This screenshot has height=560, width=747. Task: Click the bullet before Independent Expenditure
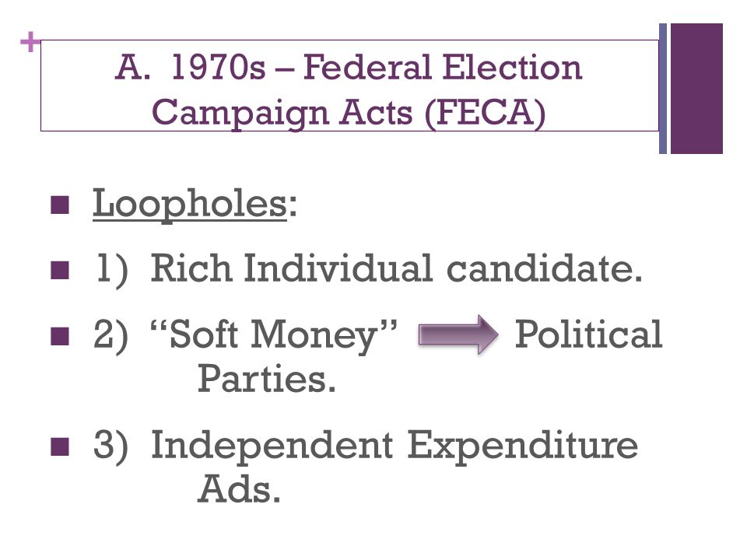click(60, 446)
